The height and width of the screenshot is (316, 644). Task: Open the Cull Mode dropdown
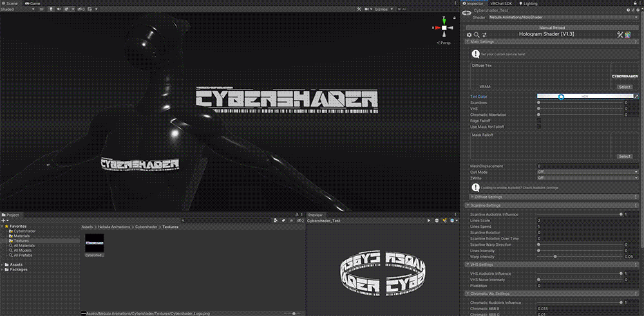tap(588, 172)
